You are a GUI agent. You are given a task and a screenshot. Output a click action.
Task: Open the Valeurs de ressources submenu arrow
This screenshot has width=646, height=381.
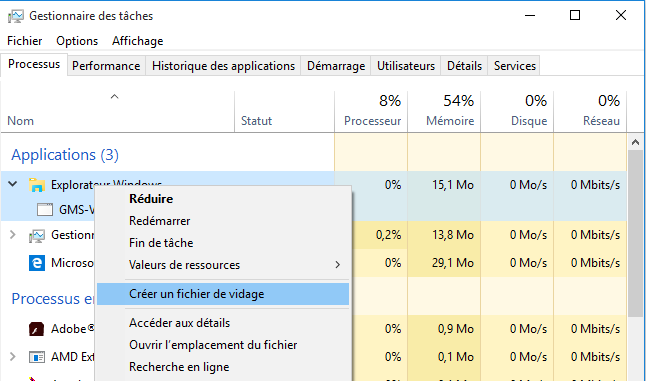pos(337,265)
